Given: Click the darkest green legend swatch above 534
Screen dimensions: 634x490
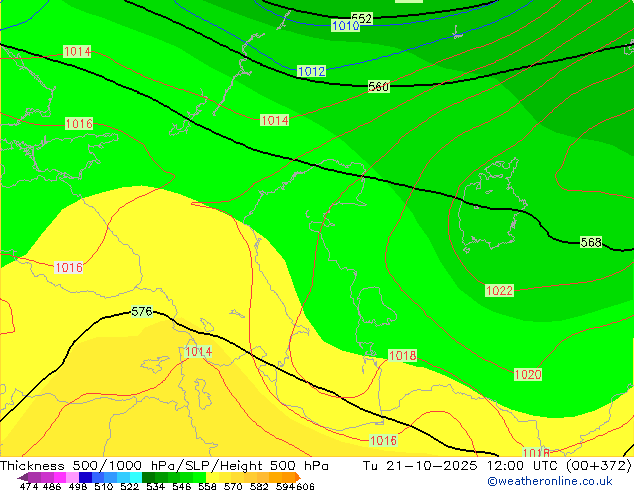Looking at the screenshot, I should pos(148,477).
